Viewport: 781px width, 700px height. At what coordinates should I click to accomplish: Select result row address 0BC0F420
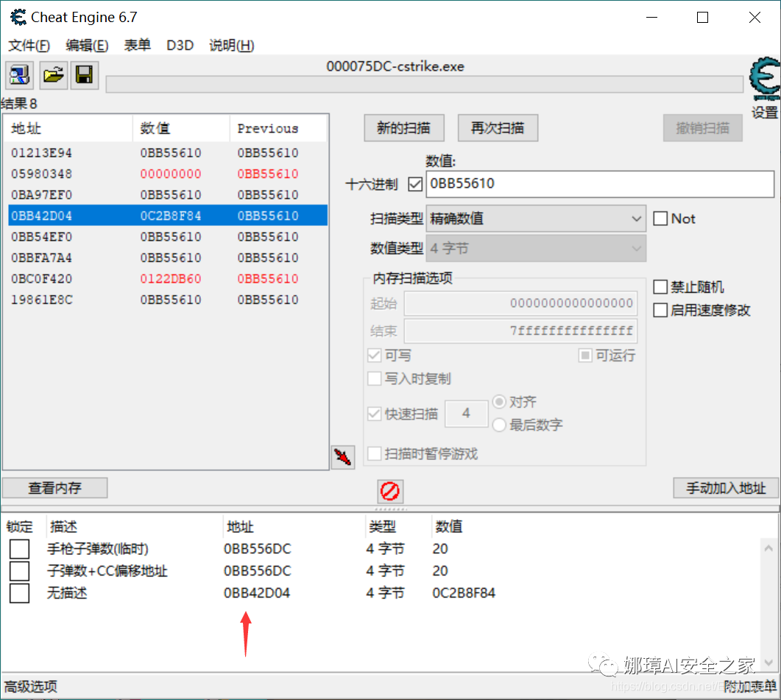click(x=168, y=278)
